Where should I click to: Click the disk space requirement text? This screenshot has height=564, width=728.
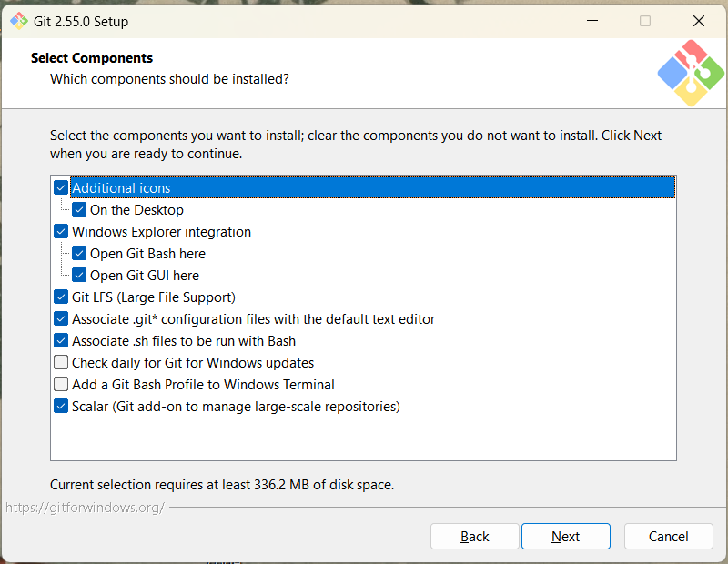pos(222,485)
